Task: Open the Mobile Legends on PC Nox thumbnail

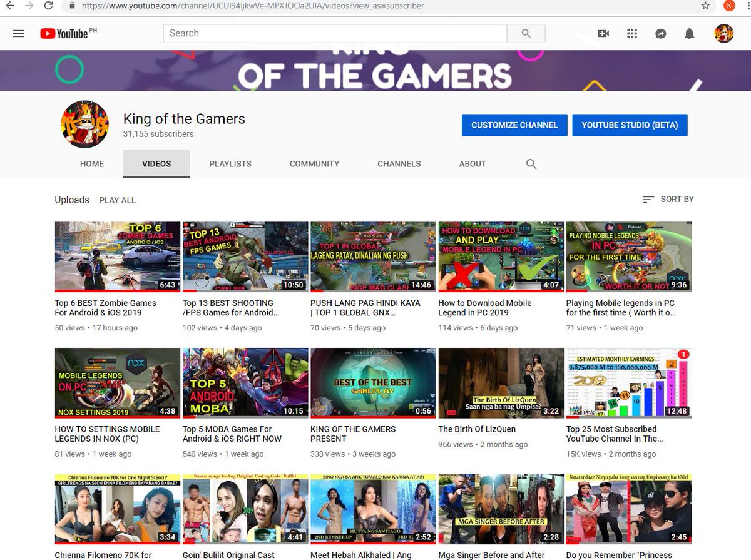Action: (118, 384)
